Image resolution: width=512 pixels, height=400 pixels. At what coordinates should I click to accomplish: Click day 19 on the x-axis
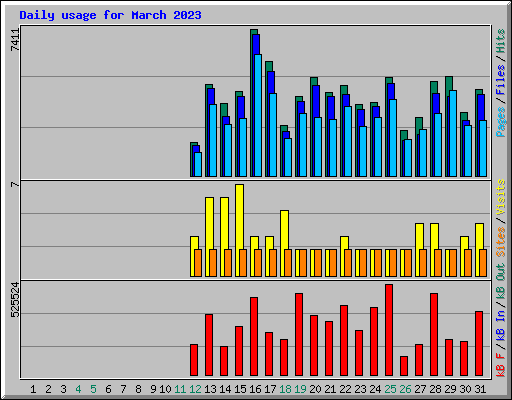tap(300, 389)
